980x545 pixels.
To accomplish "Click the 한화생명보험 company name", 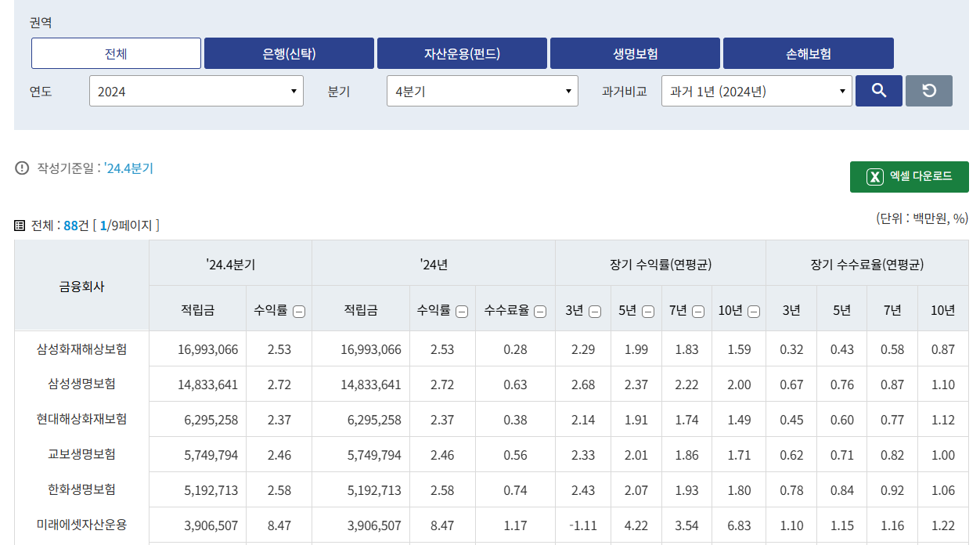I will pos(81,489).
